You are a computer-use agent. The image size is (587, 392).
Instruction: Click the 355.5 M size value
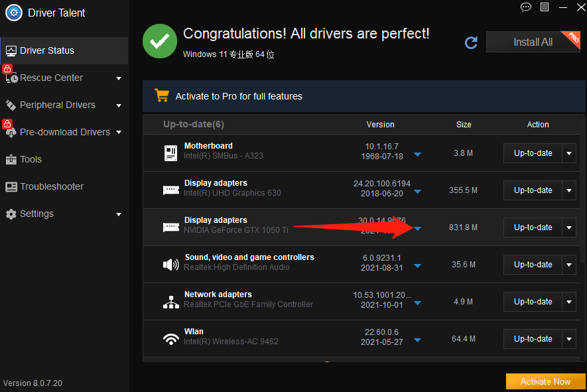[463, 190]
